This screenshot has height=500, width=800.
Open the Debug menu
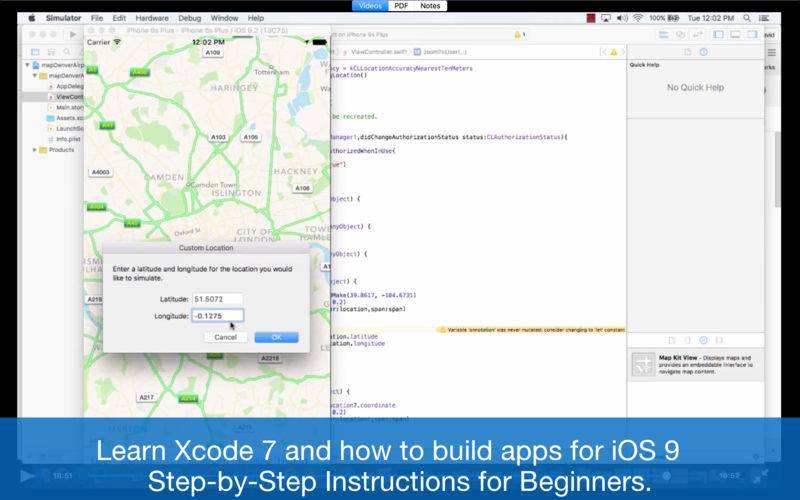pos(189,18)
